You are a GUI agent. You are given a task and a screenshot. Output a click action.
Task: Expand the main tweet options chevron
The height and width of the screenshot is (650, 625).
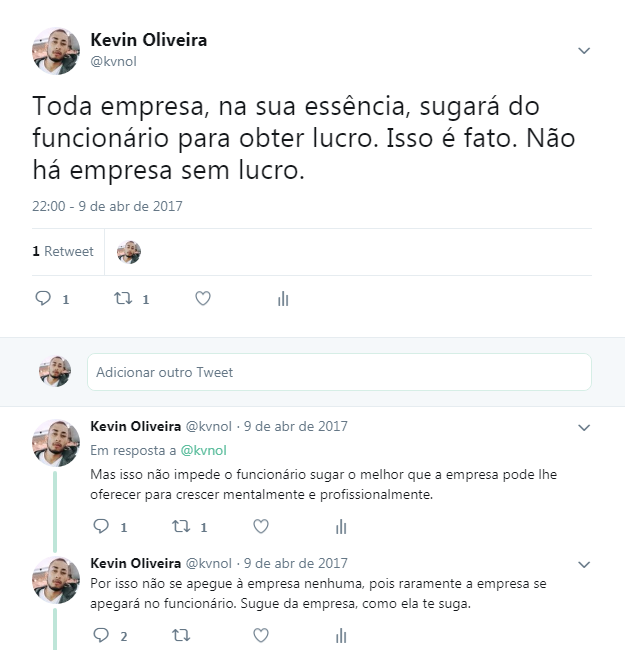tap(584, 51)
